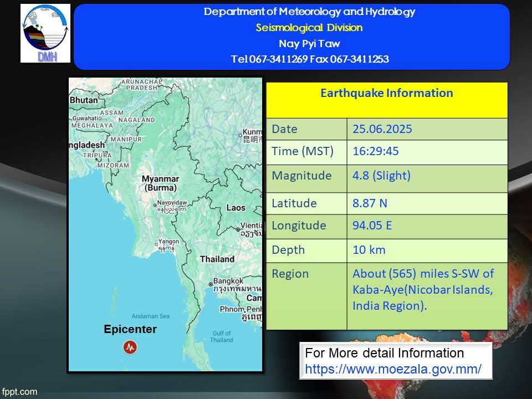Select the Seismological Division heading text

pos(309,28)
